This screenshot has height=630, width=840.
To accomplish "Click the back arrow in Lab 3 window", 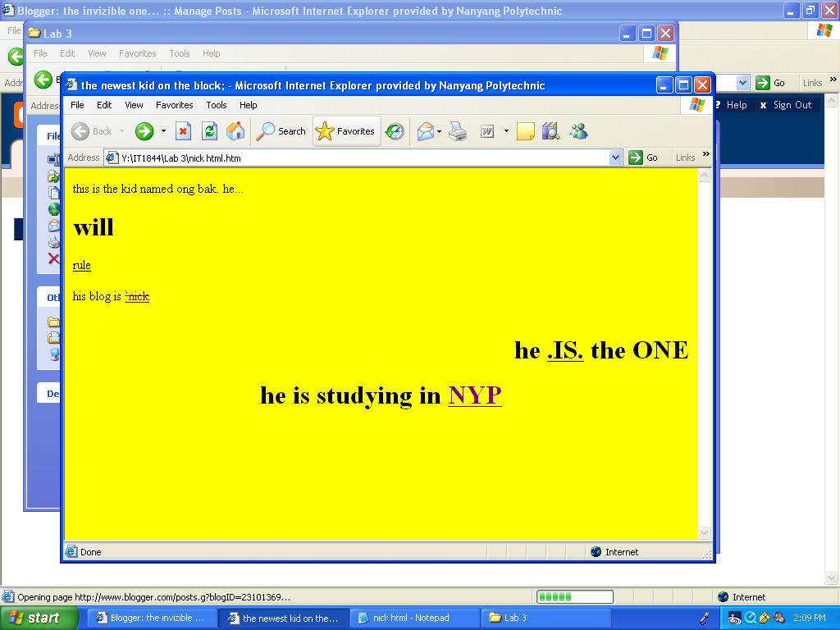I will click(x=43, y=80).
